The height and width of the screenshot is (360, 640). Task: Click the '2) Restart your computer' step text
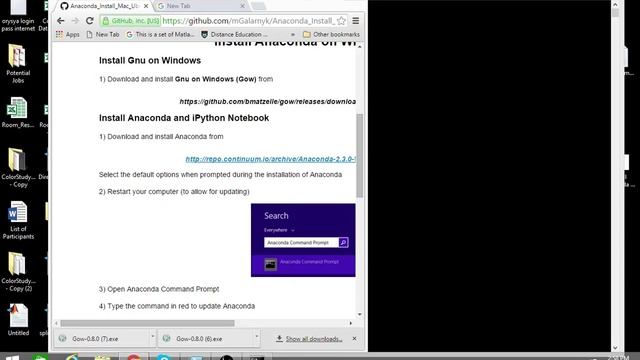[x=174, y=192]
